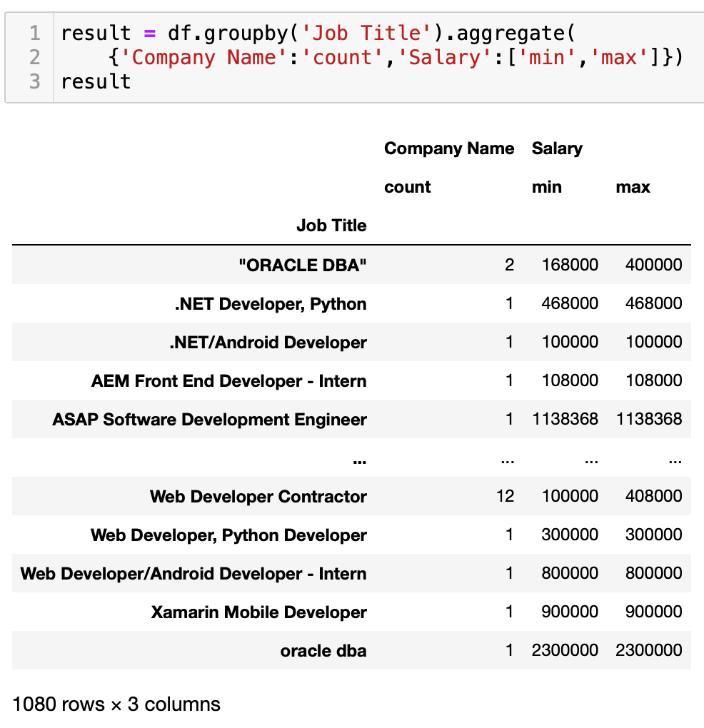Click count value 12 for Web Developer Contractor
This screenshot has height=728, width=704.
click(505, 497)
